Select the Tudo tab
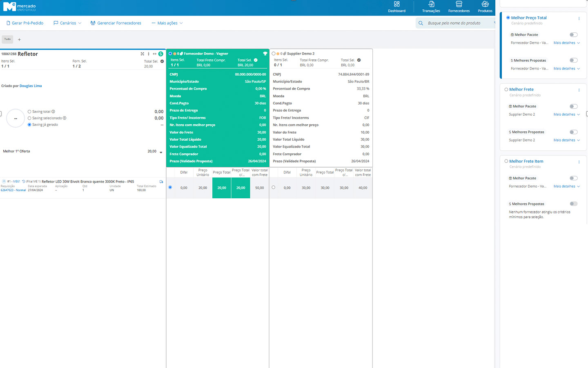The height and width of the screenshot is (368, 588). pyautogui.click(x=7, y=39)
